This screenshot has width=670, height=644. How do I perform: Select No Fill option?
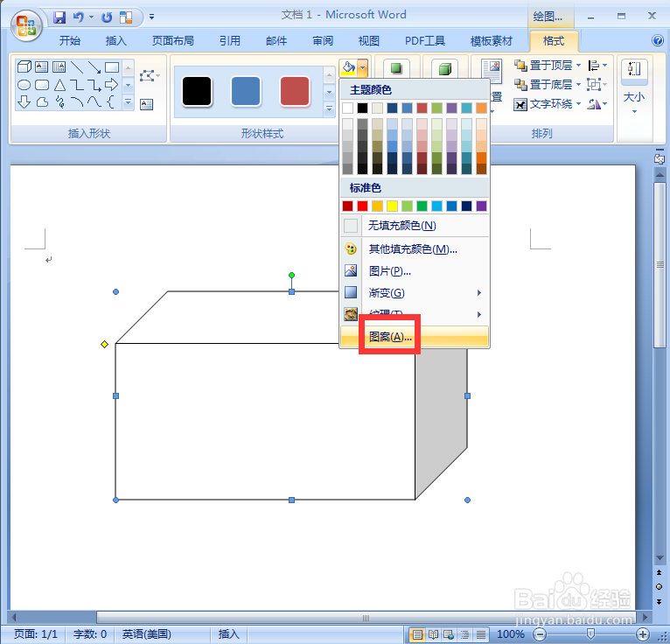point(415,225)
